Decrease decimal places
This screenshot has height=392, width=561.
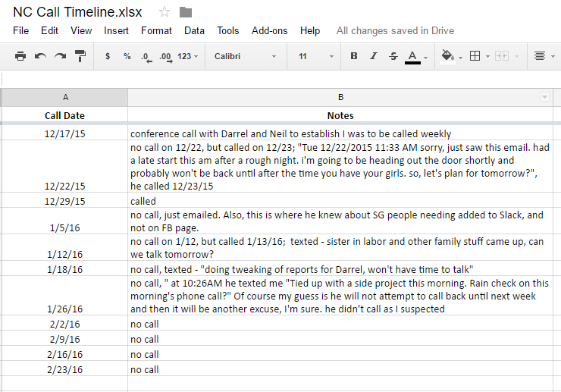pyautogui.click(x=146, y=57)
